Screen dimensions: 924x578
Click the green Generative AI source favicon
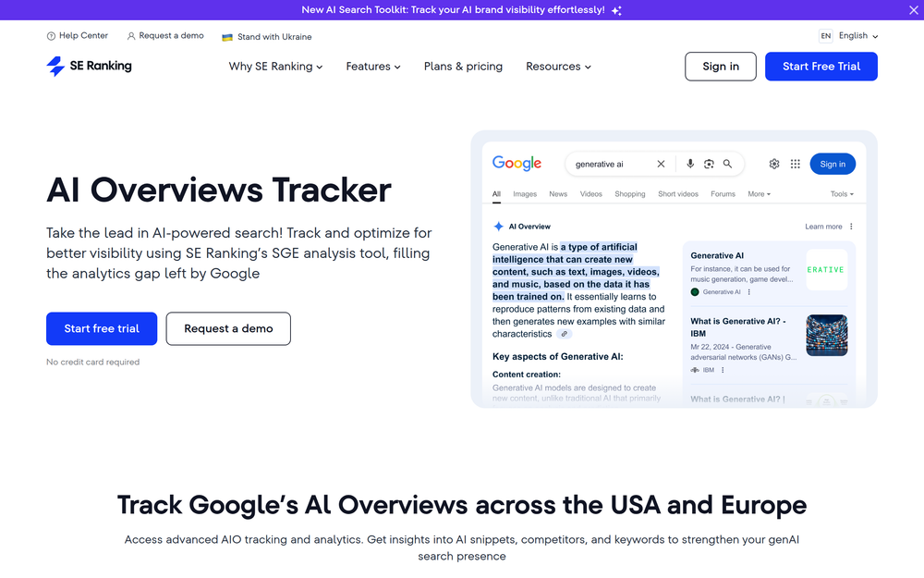coord(695,292)
